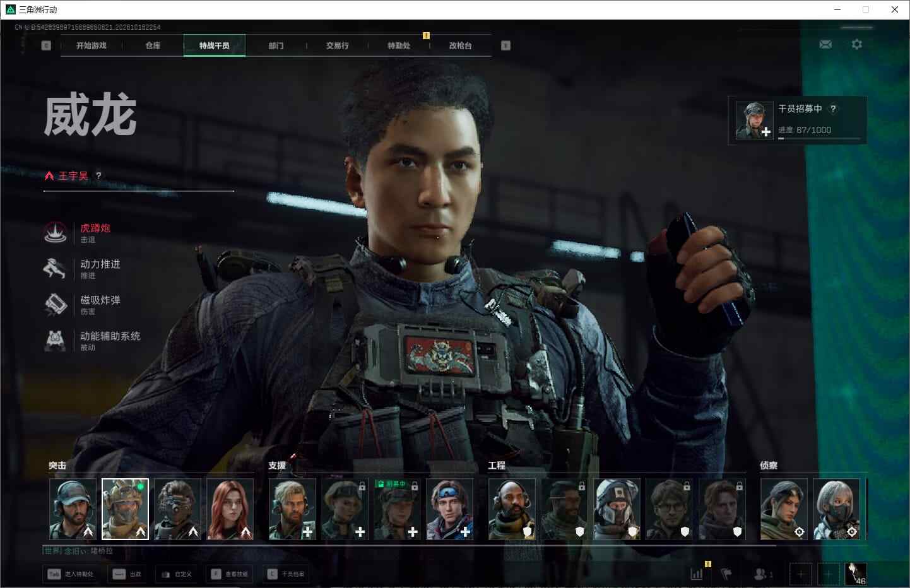This screenshot has width=910, height=588.
Task: Select the bald bearded 工程 operator
Action: click(512, 509)
